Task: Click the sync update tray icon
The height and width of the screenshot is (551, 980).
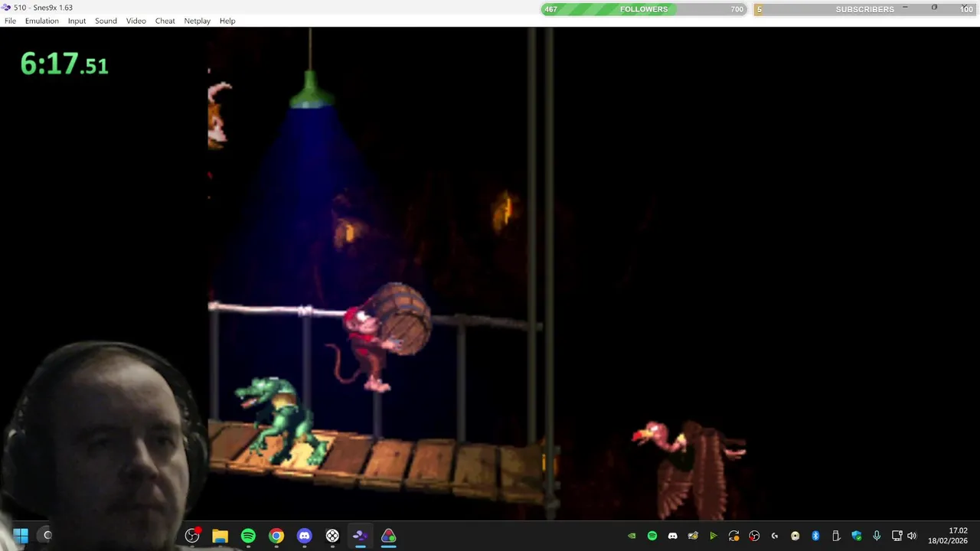Action: (x=734, y=536)
